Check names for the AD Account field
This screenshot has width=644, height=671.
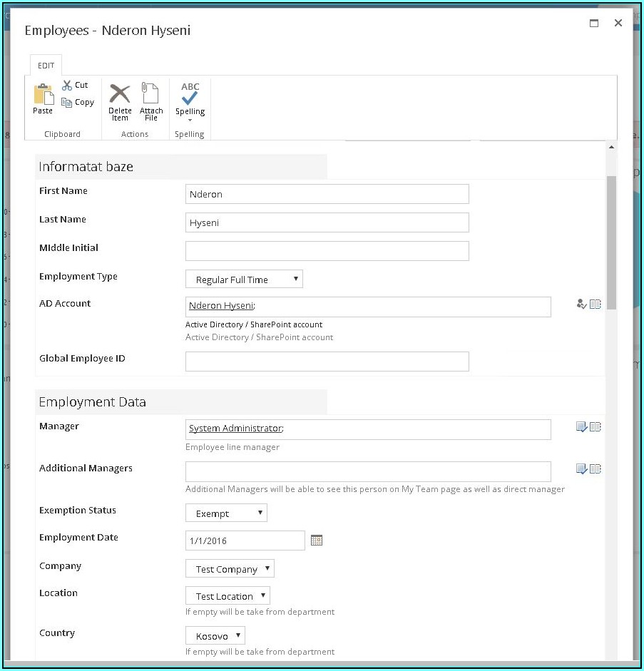581,304
